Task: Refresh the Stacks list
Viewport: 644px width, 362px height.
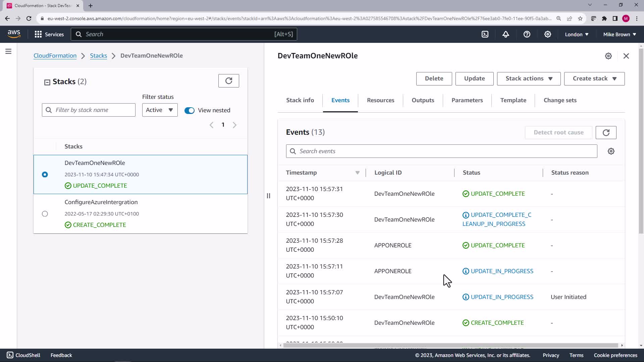Action: [x=228, y=81]
